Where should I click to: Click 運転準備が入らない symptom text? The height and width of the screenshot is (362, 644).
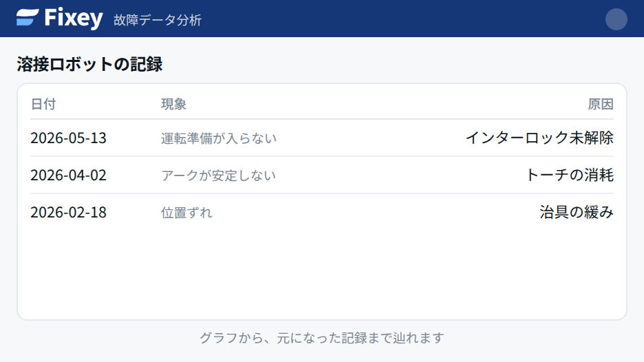219,138
